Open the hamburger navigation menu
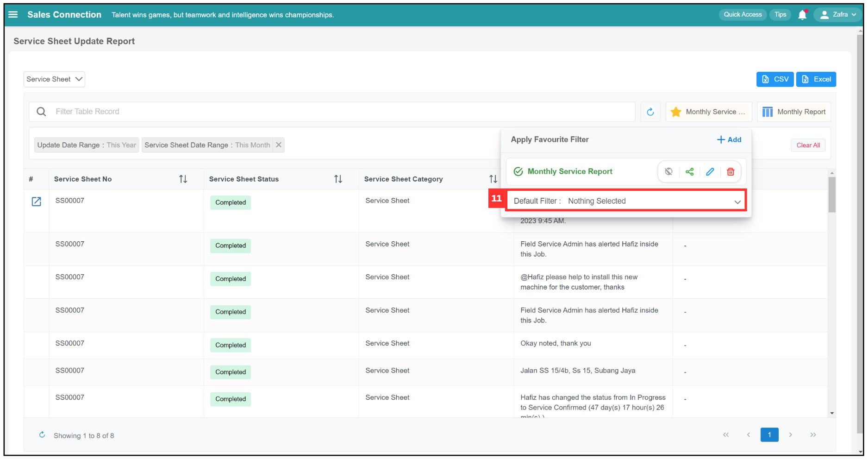Viewport: 868px width, 460px height. [x=13, y=15]
